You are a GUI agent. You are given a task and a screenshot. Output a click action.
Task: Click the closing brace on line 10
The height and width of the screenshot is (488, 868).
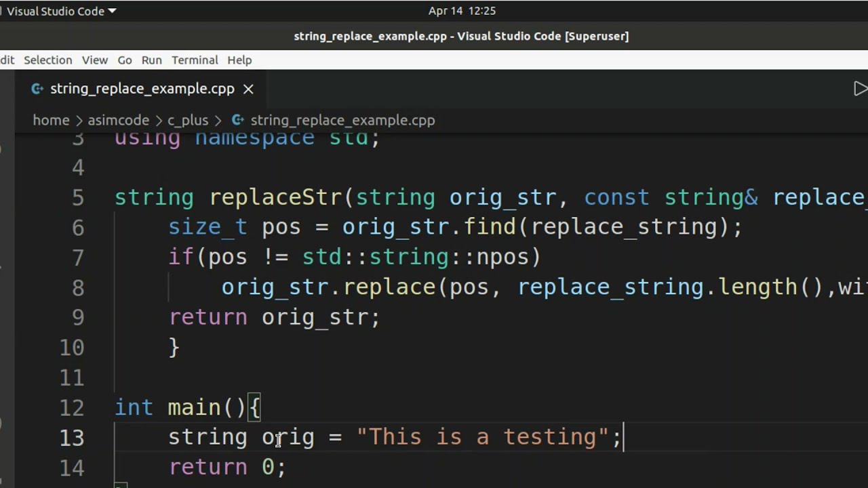click(174, 348)
